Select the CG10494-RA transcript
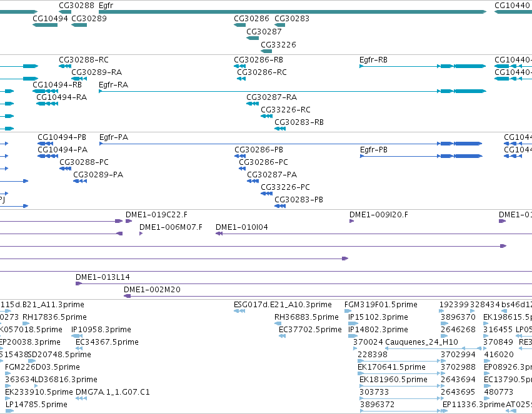 pos(47,103)
